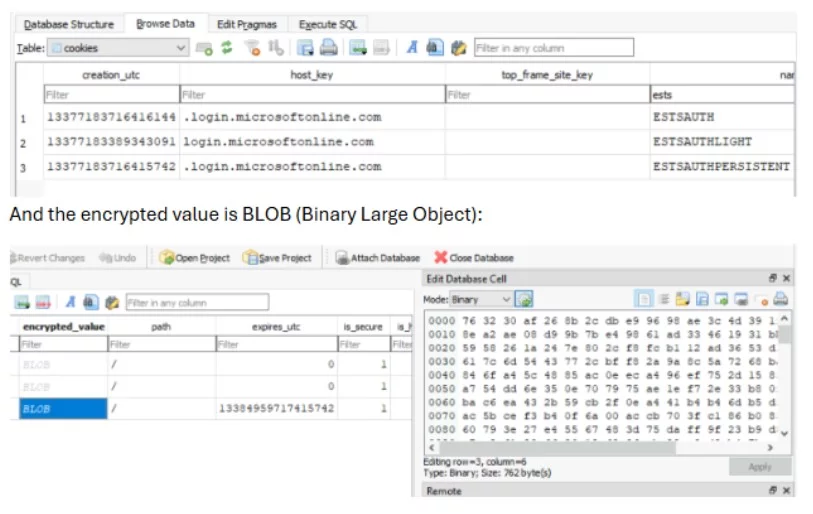Click the print icon in Edit Database Cell
Viewport: 813px width, 514px height.
point(781,299)
